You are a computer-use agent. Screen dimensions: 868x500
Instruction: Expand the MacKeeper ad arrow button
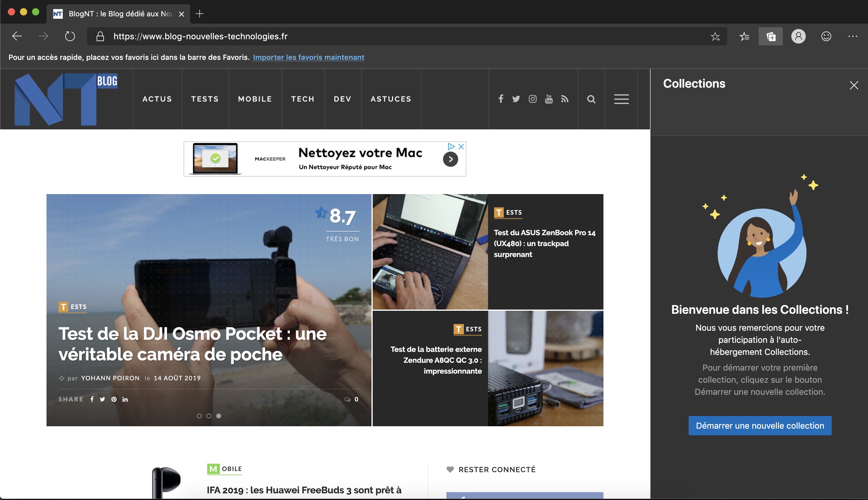coord(451,159)
